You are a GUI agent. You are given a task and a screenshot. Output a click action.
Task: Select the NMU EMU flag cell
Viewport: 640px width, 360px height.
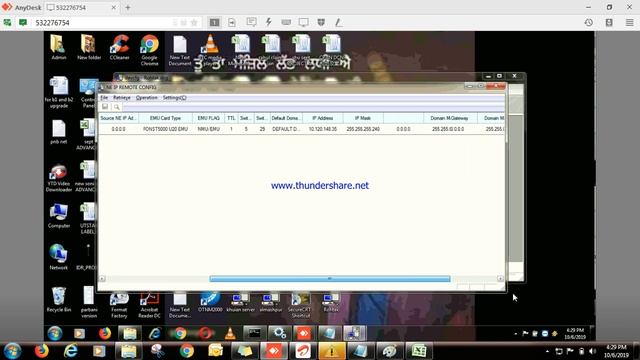209,129
